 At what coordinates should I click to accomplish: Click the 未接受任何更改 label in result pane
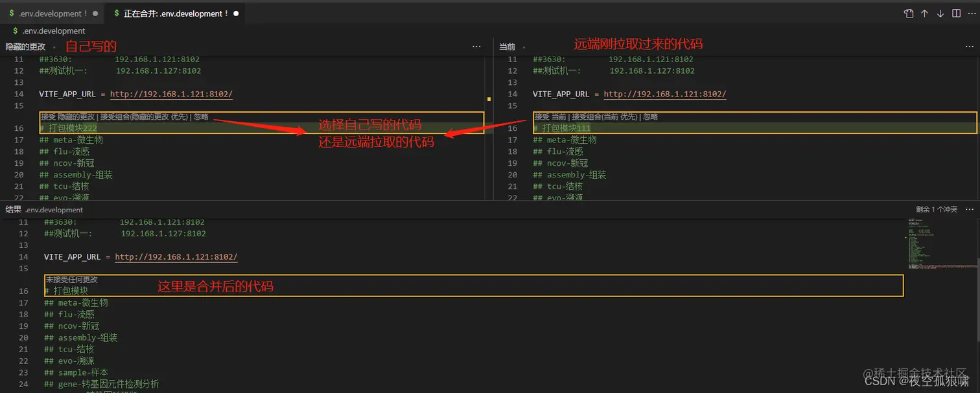(72, 280)
